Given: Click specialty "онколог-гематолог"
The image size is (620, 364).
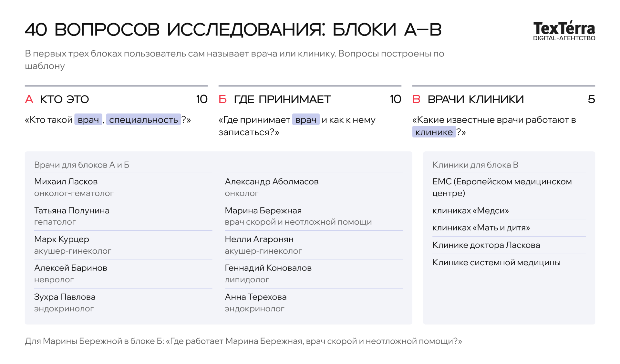Looking at the screenshot, I should [74, 193].
